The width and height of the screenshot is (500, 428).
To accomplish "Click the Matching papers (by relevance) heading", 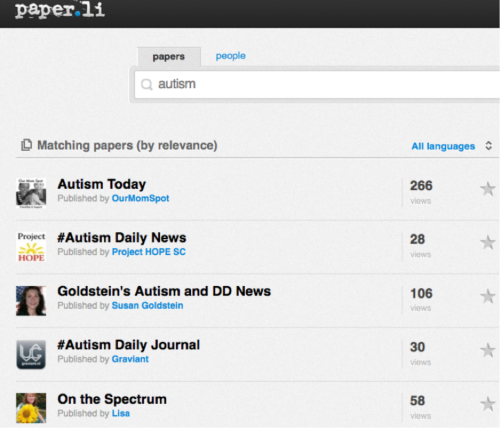I will 127,146.
